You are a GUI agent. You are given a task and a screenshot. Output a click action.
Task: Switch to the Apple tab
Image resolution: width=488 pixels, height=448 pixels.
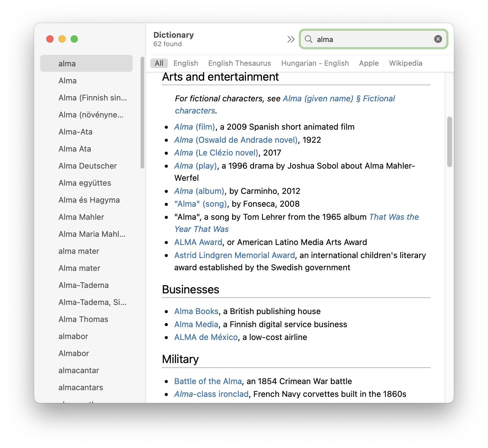(x=369, y=63)
